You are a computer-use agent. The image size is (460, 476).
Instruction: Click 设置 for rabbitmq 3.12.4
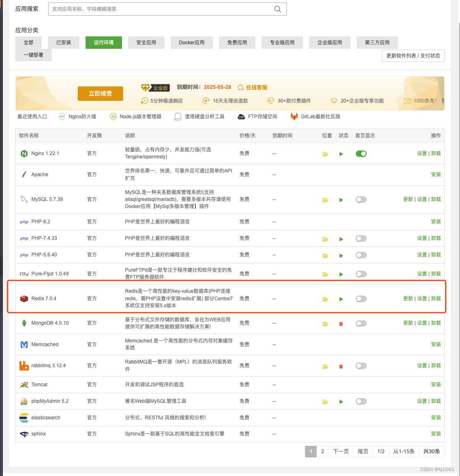coord(422,366)
